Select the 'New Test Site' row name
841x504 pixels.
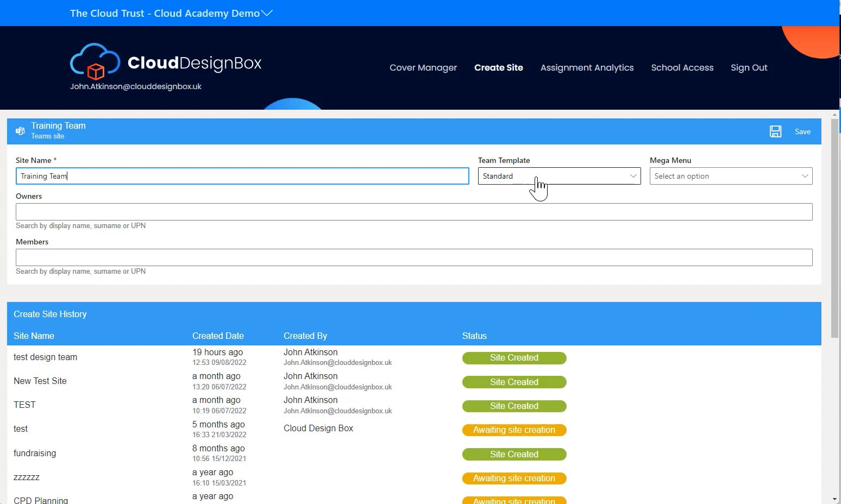pos(40,381)
